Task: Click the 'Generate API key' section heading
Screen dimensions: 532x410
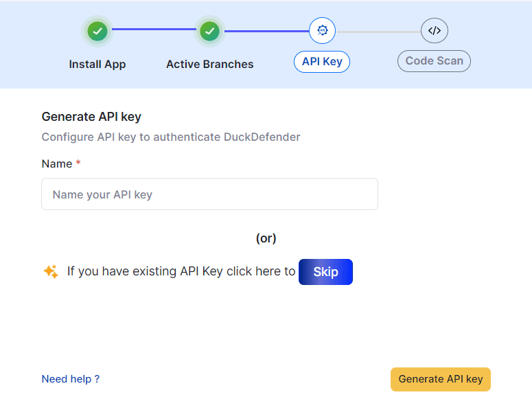Action: 91,117
